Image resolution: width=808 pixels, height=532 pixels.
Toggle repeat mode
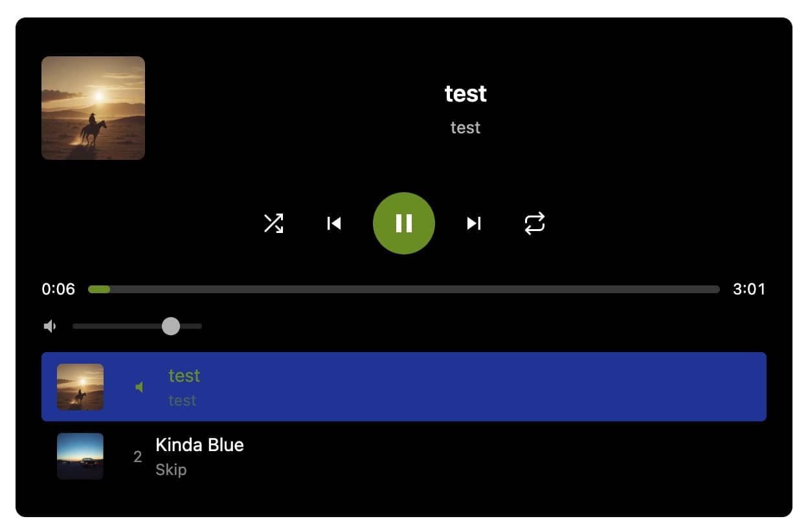pos(535,223)
